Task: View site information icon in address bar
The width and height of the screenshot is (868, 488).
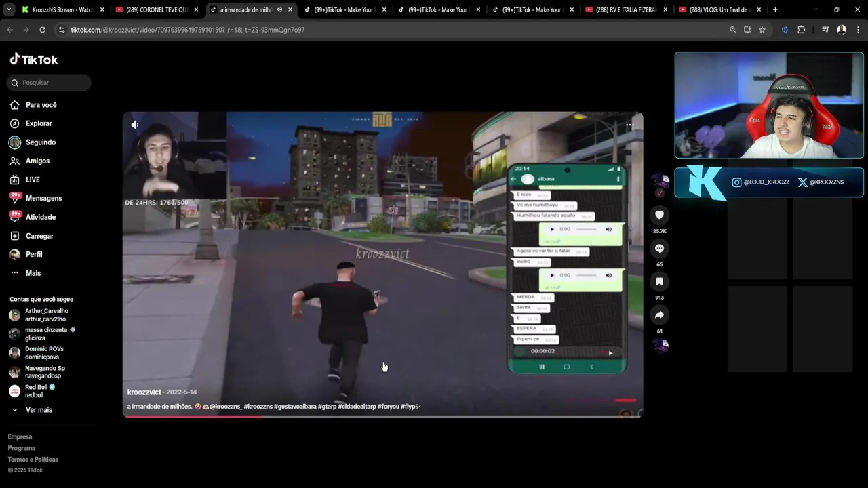Action: [x=62, y=30]
